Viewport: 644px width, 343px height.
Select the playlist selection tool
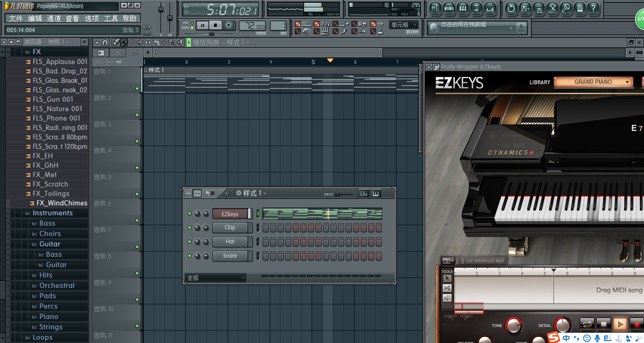(x=164, y=42)
